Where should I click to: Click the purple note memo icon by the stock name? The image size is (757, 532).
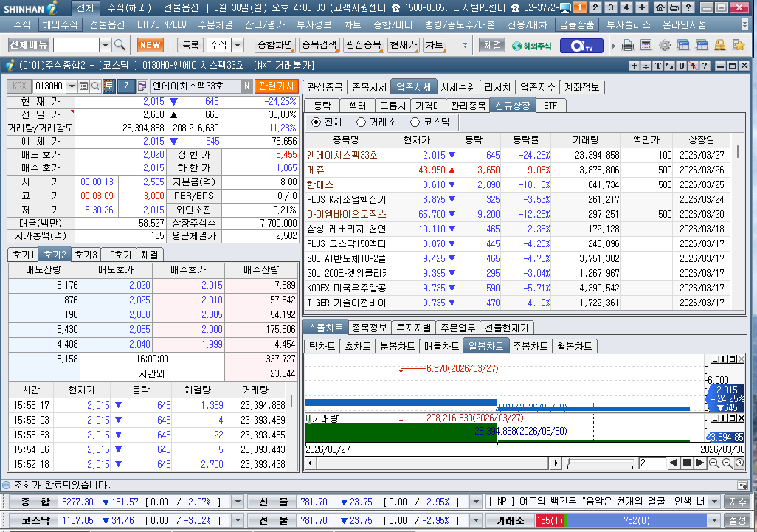[142, 86]
